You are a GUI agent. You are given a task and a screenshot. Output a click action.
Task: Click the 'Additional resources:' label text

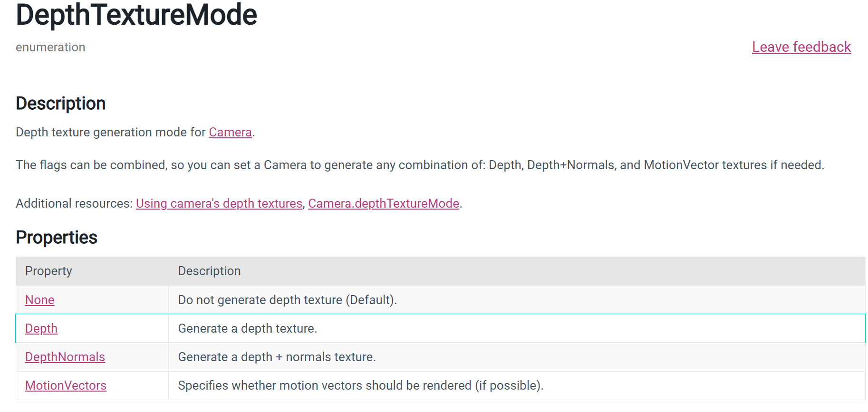click(74, 203)
